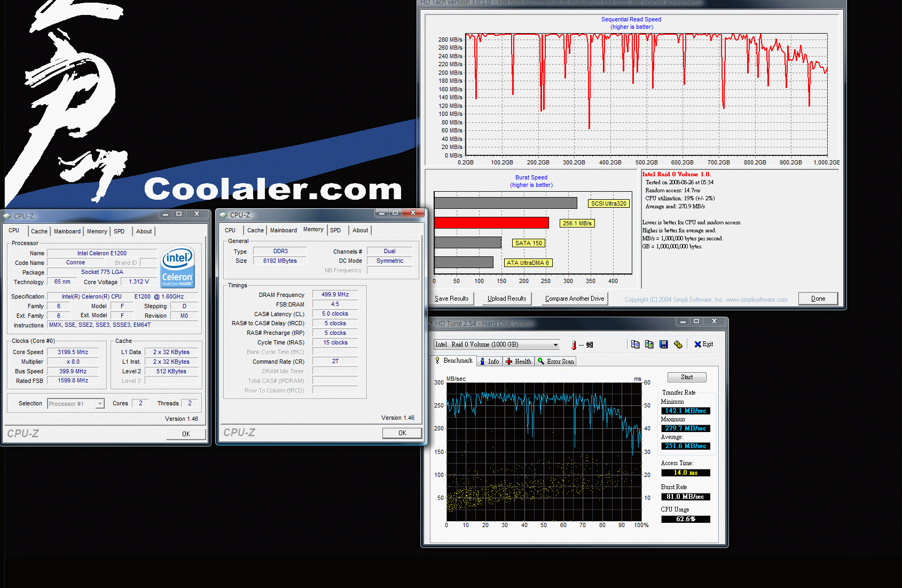Click Memory Size 8192 MBytes field
This screenshot has height=588, width=902.
tap(280, 261)
